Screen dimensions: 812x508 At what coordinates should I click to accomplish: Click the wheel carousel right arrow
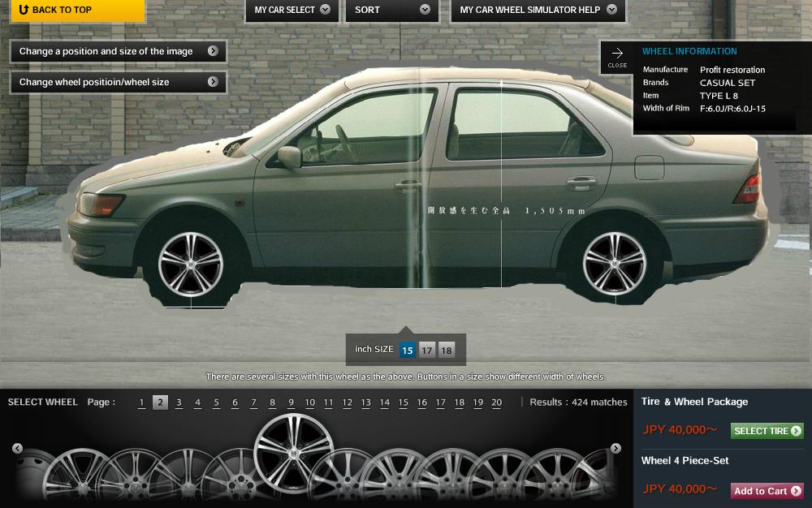click(615, 449)
